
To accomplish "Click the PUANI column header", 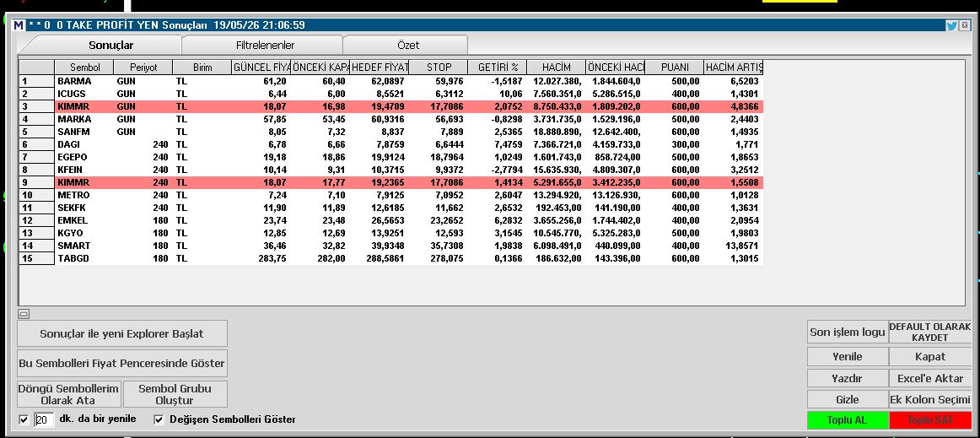I will [x=675, y=67].
